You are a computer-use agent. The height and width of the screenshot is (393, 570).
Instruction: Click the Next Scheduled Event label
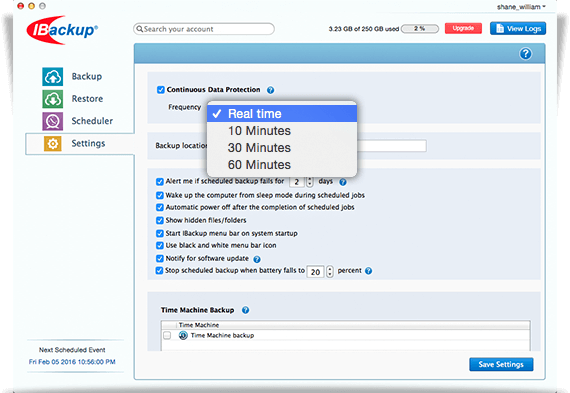(72, 350)
